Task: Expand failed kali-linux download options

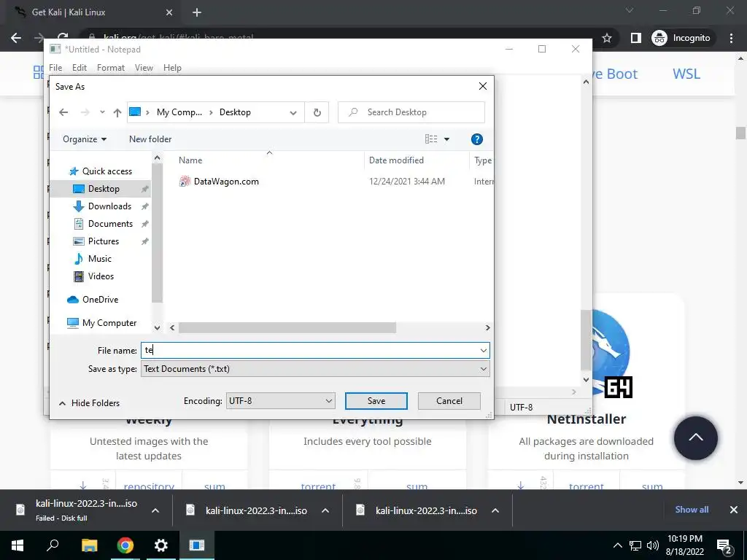Action: (x=155, y=510)
